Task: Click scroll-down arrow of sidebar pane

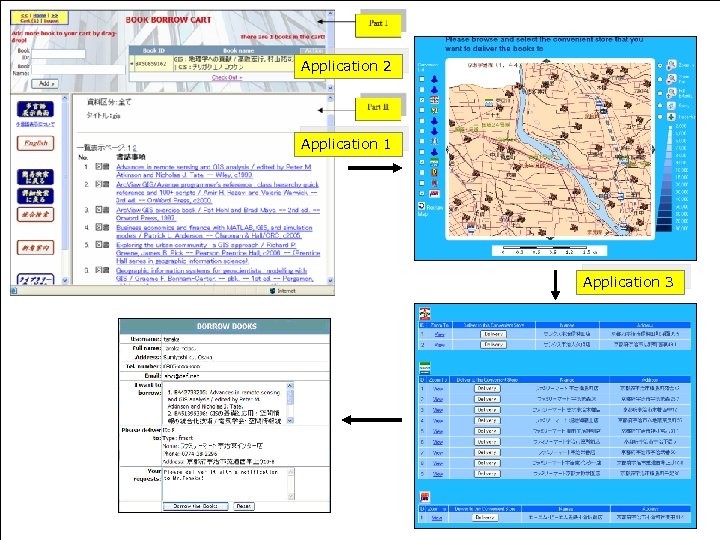Action: (65, 280)
